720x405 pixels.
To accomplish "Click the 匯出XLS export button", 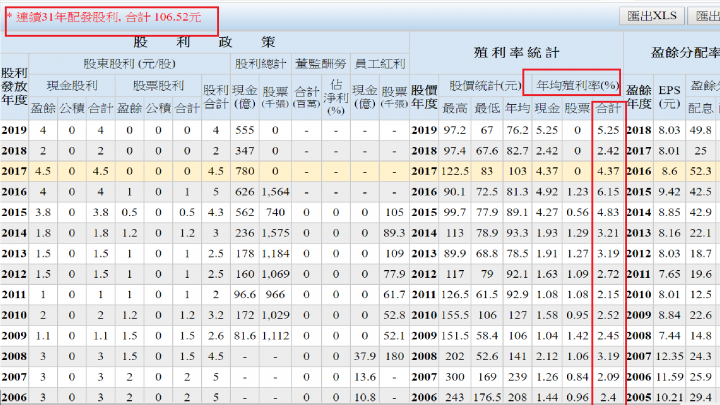I will pyautogui.click(x=652, y=16).
